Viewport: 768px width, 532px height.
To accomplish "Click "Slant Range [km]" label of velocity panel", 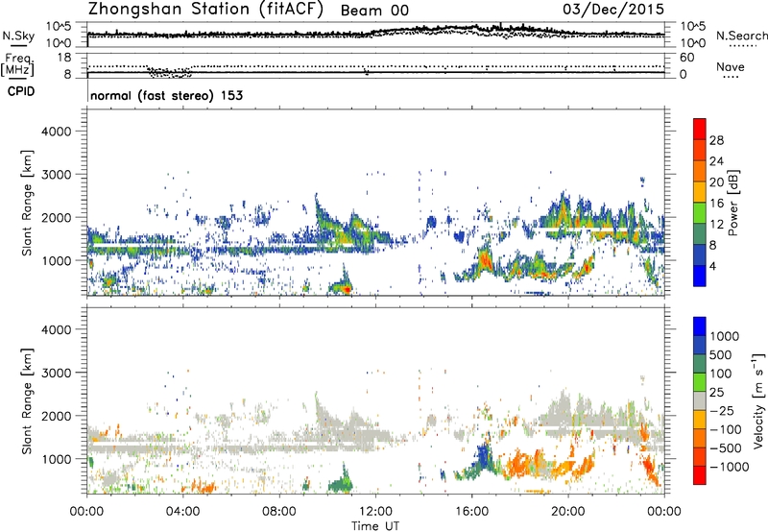I will 27,401.
